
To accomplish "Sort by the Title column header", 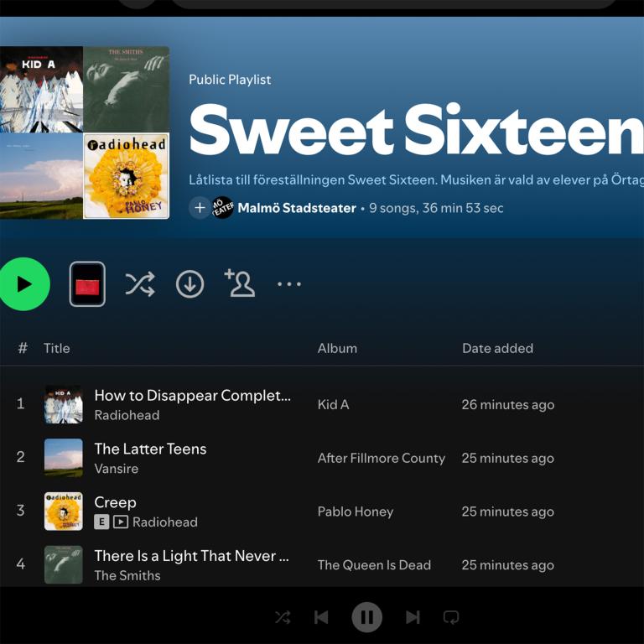I will coord(57,348).
